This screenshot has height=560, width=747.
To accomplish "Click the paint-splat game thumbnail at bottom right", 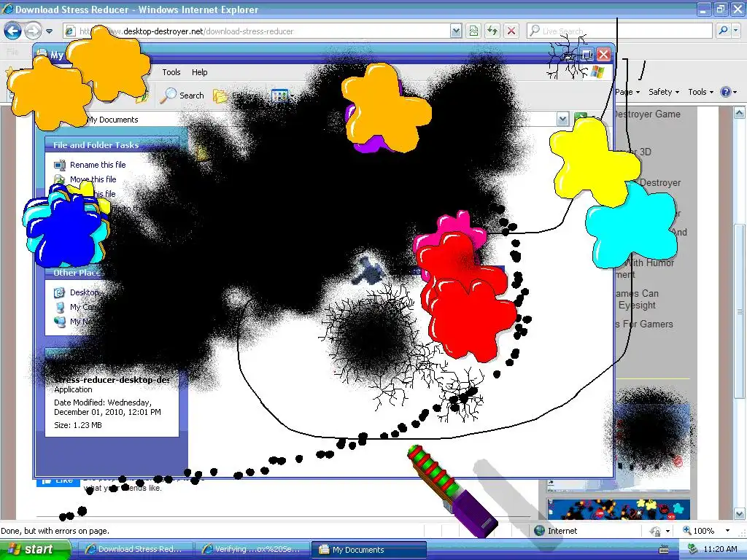I will [x=619, y=509].
